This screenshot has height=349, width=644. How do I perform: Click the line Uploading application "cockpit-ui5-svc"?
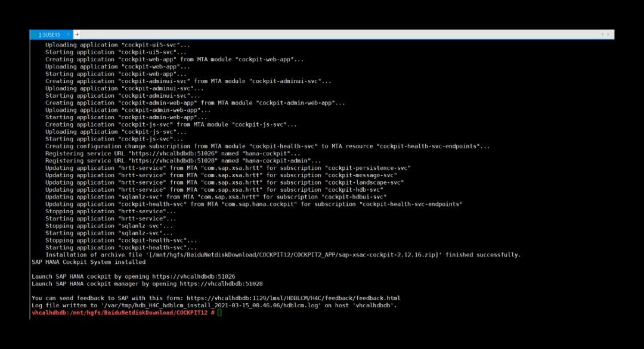[117, 45]
